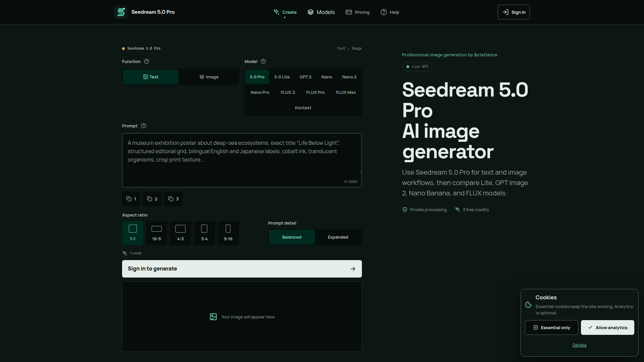Click the Function help question-mark icon
This screenshot has width=644, height=362.
(147, 61)
